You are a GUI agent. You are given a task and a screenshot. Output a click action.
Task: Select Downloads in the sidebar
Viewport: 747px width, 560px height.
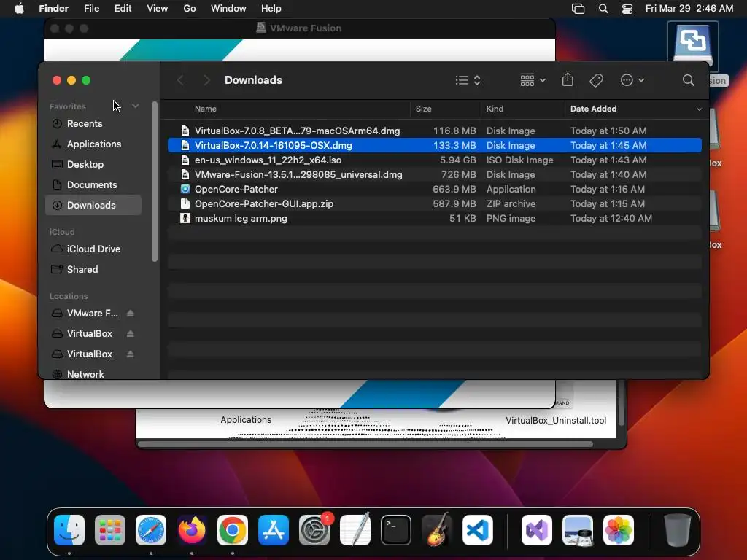click(94, 205)
